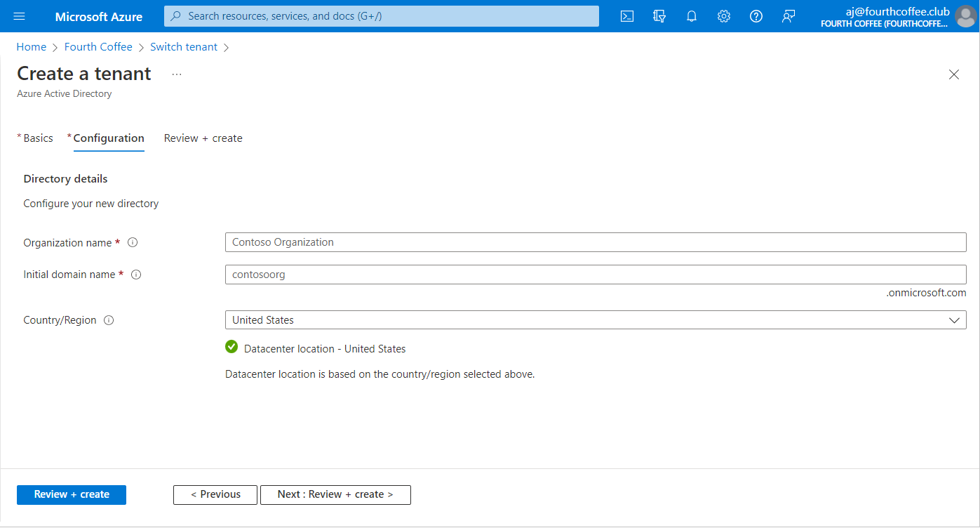Close the Create a tenant pane
This screenshot has height=528, width=980.
pos(953,74)
